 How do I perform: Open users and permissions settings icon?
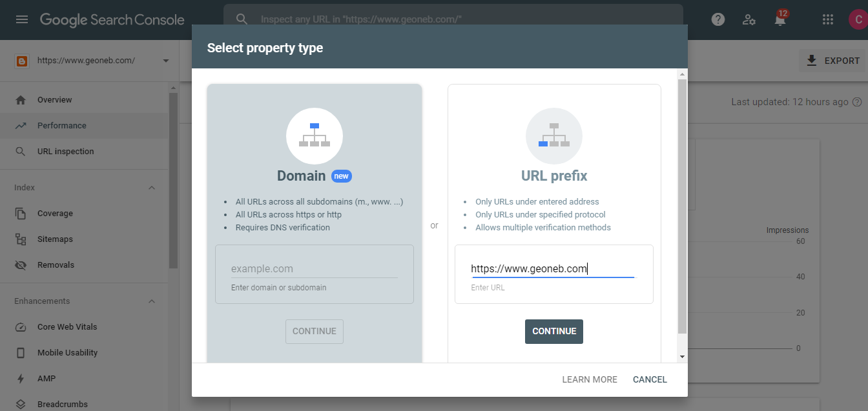coord(749,20)
